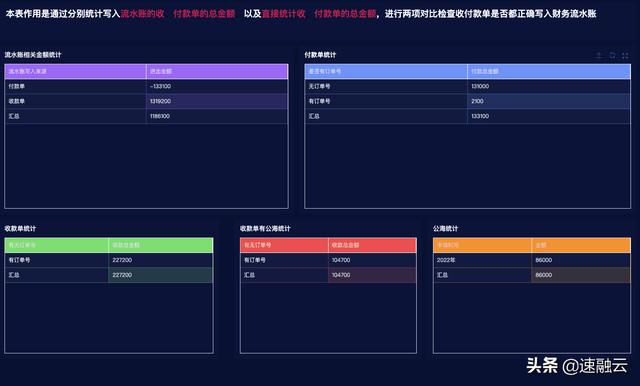The width and height of the screenshot is (640, 386).
Task: Click the refresh icon above 付款单统计 table
Action: (612, 55)
